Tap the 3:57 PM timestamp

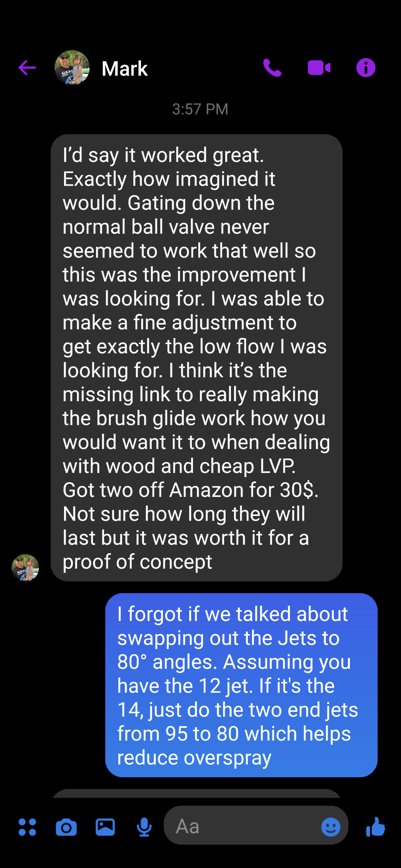(x=200, y=109)
